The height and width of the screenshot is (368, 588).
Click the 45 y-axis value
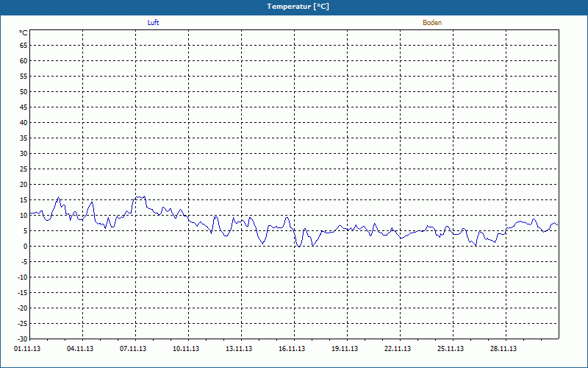click(x=24, y=107)
